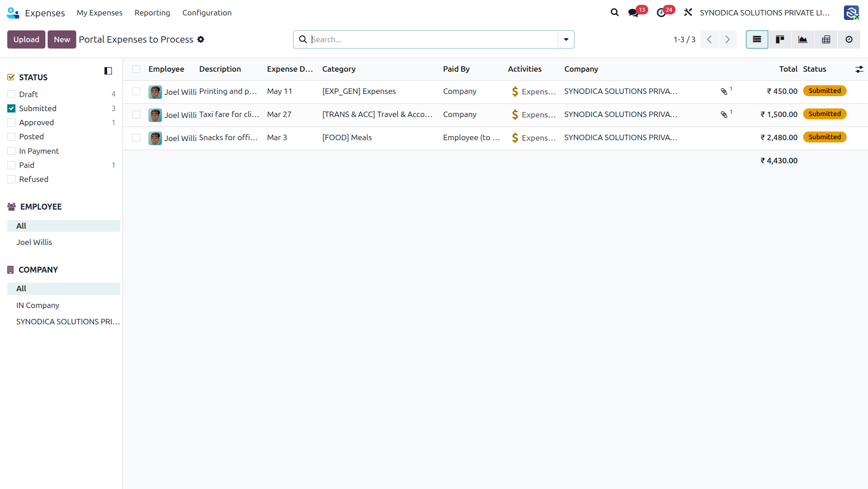Click activity dollar icon on May 11 row
Viewport: 868px width, 489px height.
click(x=515, y=92)
